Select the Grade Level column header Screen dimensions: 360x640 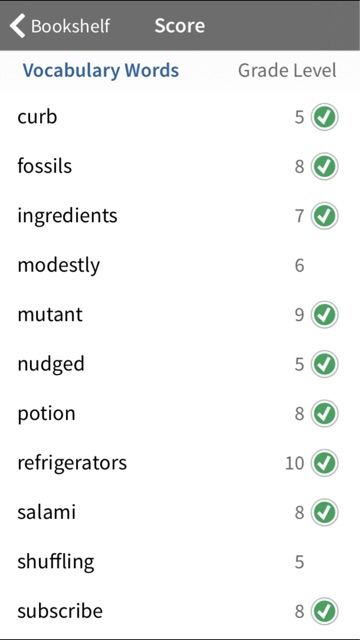(287, 71)
